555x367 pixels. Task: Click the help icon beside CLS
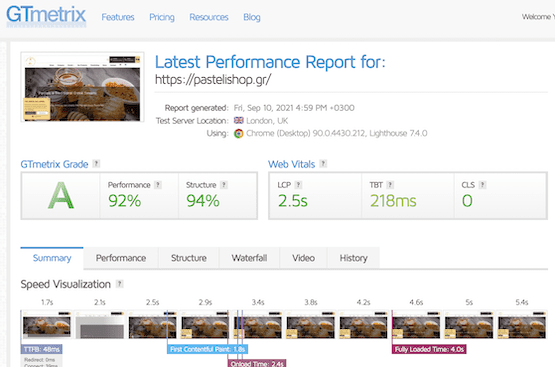click(482, 185)
